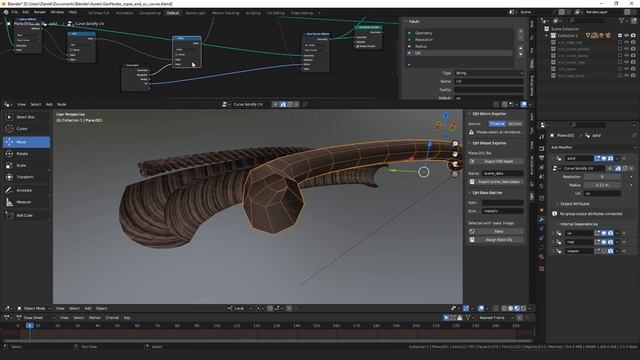Toggle viewport visibility of Collection 1
The image size is (640, 360).
click(x=627, y=36)
